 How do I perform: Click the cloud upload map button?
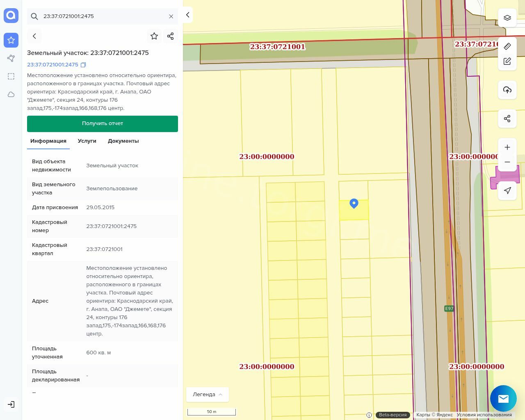click(x=507, y=90)
